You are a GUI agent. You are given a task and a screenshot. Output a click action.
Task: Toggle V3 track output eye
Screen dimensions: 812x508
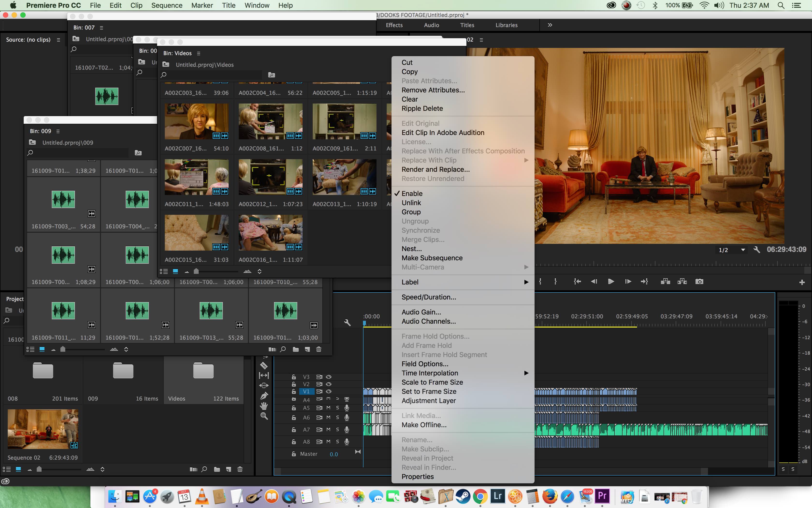coord(329,377)
